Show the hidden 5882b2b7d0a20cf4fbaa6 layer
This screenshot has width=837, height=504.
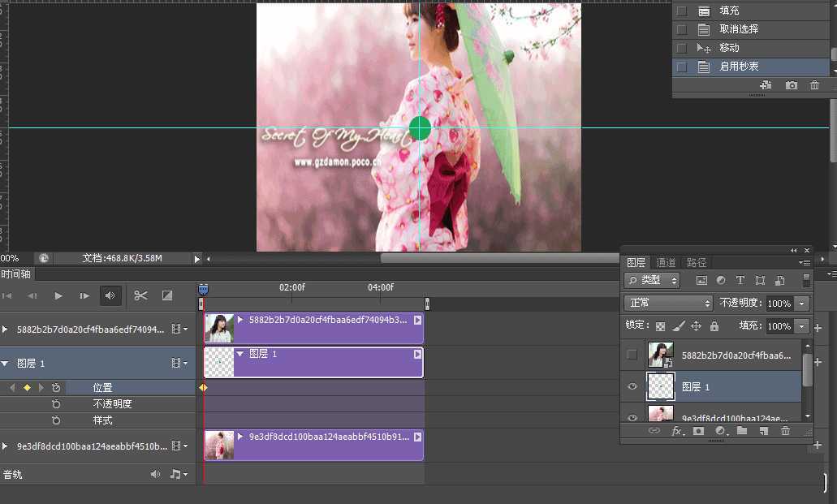632,355
